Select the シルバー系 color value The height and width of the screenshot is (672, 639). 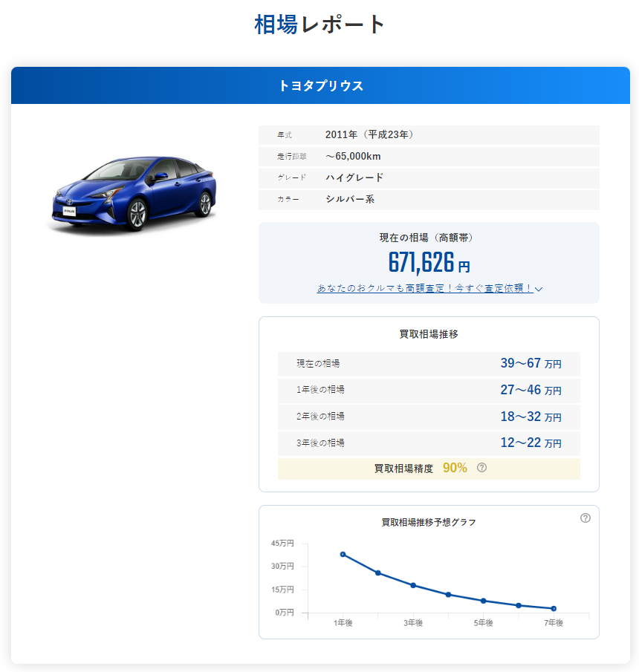click(x=350, y=199)
